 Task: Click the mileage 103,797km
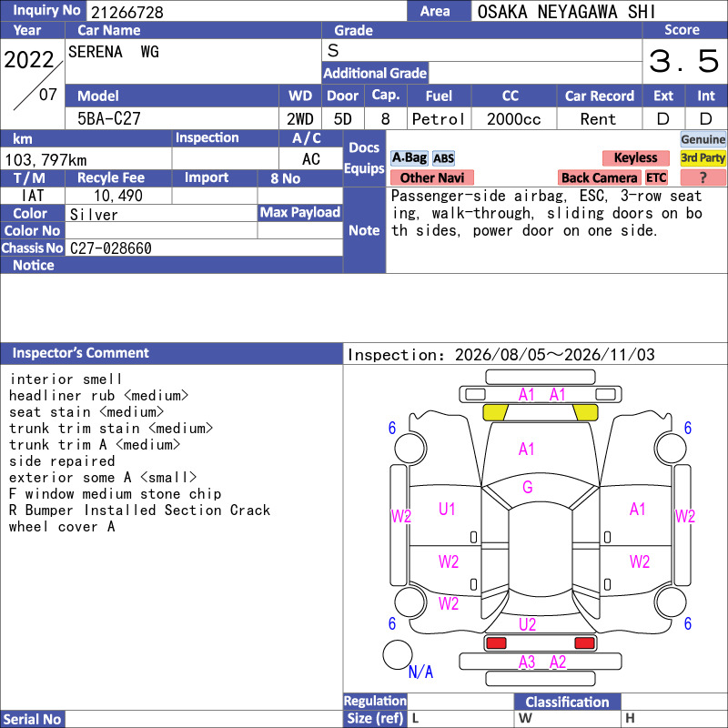[45, 160]
